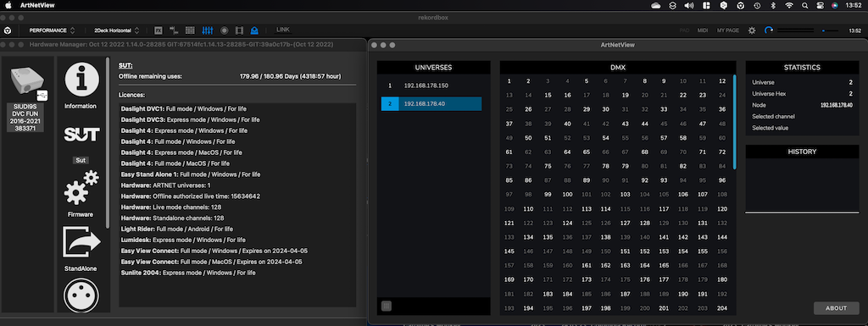This screenshot has height=326, width=868.
Task: Click the Light Rider licence row
Action: point(177,229)
